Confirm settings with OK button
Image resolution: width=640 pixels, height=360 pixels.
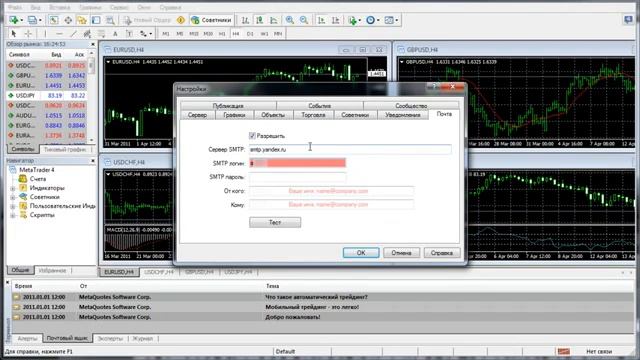pyautogui.click(x=361, y=253)
